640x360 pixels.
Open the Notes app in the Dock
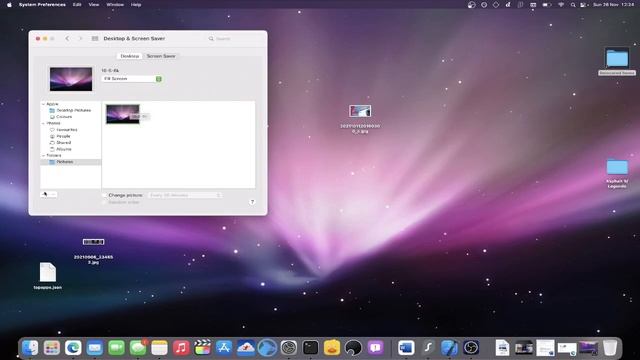pos(159,348)
